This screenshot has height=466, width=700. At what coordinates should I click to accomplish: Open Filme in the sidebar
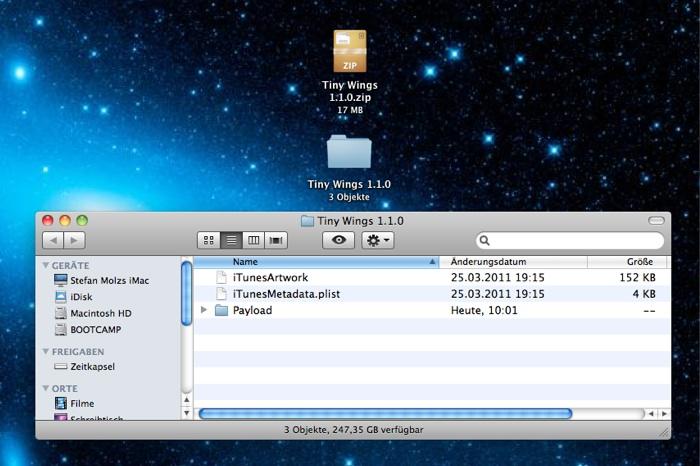click(x=75, y=404)
